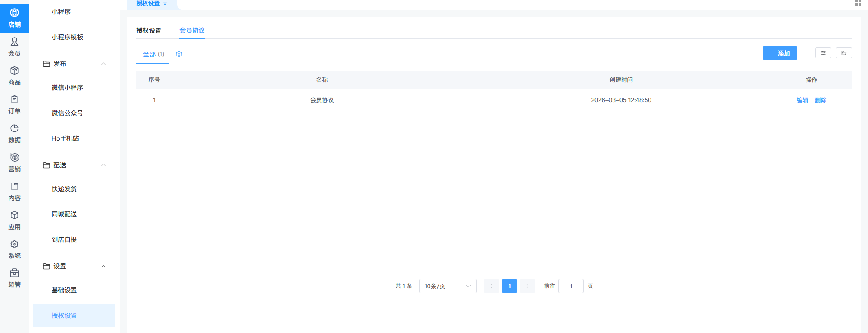Screen dimensions: 868x333
Task: Click the filter sliders icon button
Action: click(x=823, y=53)
